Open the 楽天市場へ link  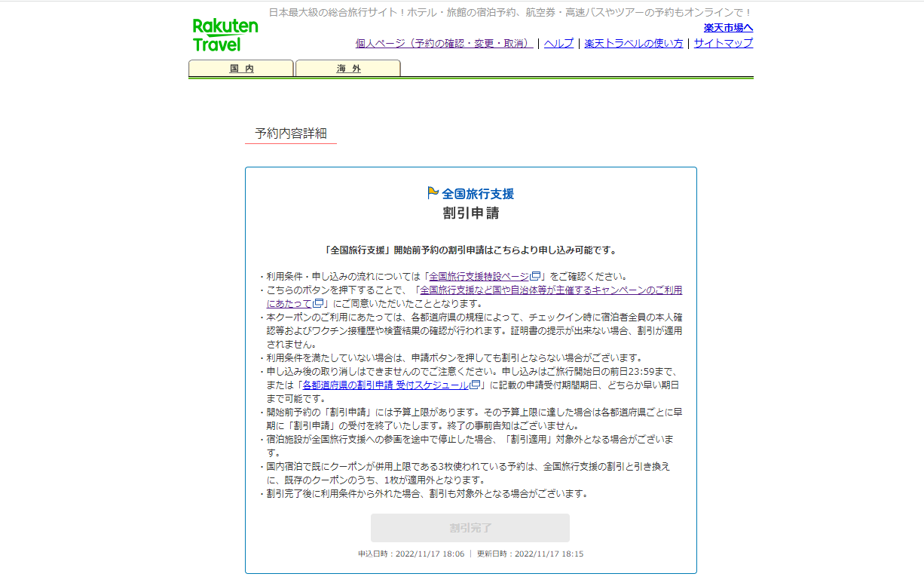(728, 27)
